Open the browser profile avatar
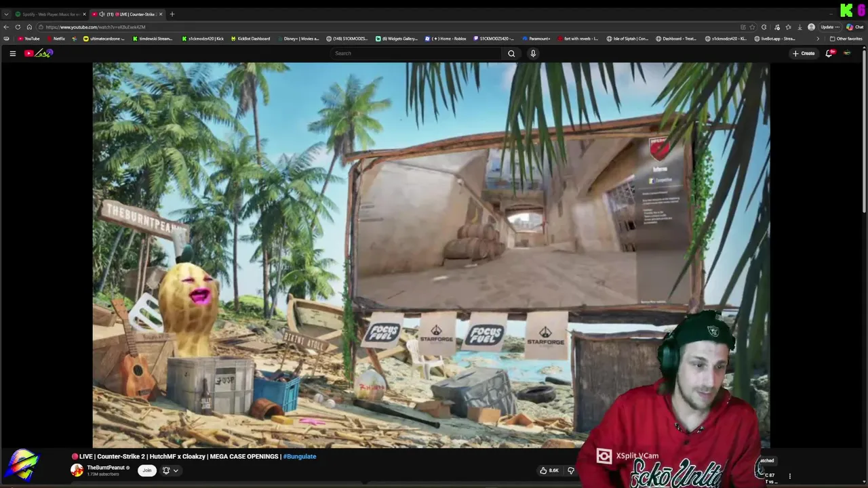This screenshot has width=868, height=488. 812,27
